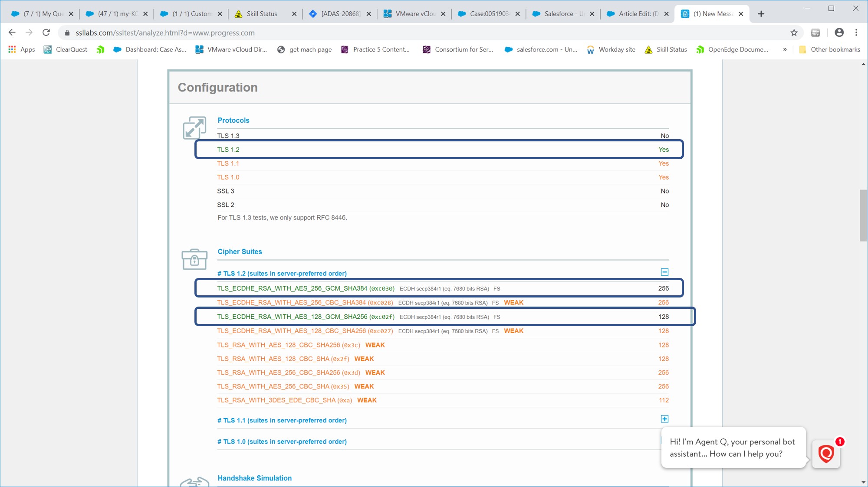Collapse the TLS 1.2 cipher suites list
The image size is (868, 487).
(x=664, y=273)
